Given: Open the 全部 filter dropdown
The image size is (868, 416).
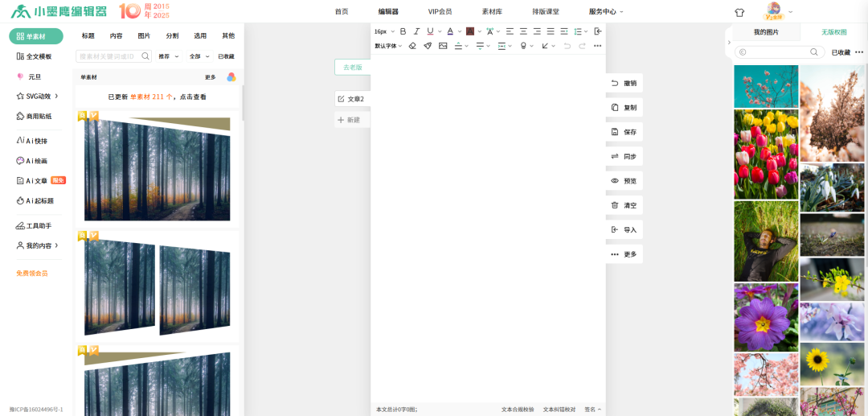Looking at the screenshot, I should tap(200, 56).
